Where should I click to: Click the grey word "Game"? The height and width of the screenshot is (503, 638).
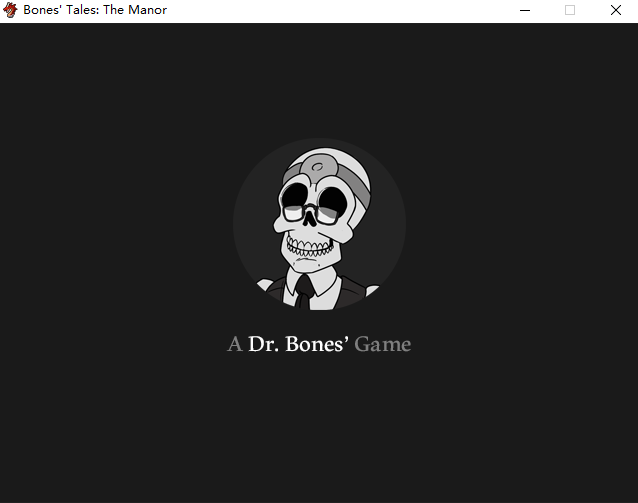(383, 344)
